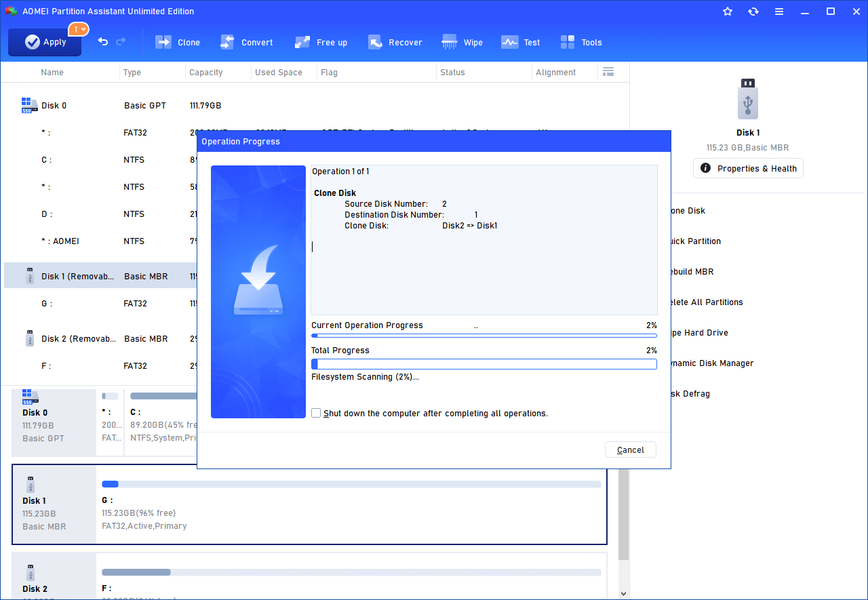The image size is (868, 600).
Task: Open the Convert tool
Action: point(247,42)
